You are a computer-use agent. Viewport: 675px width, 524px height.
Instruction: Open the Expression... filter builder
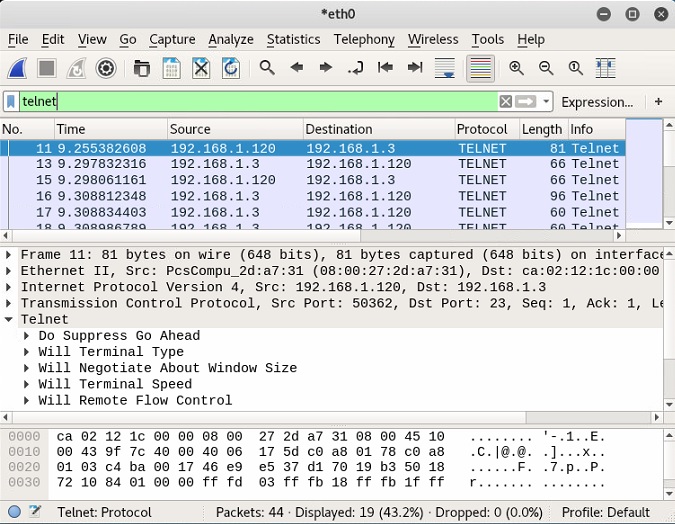(597, 102)
